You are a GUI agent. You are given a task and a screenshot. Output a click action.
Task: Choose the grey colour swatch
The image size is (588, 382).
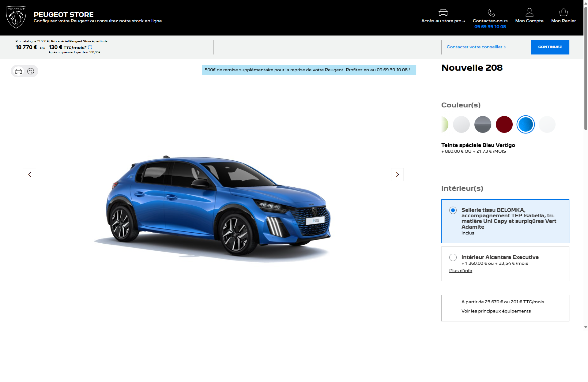[483, 125]
